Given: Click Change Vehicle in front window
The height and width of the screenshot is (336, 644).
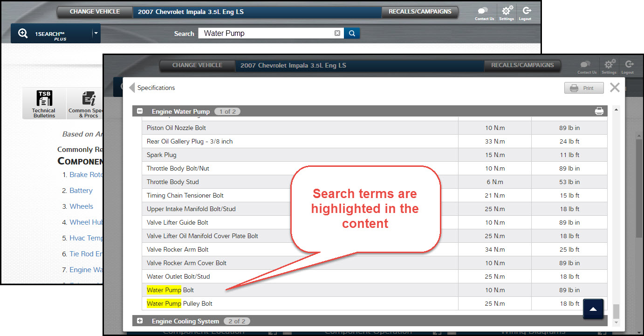Looking at the screenshot, I should point(197,65).
